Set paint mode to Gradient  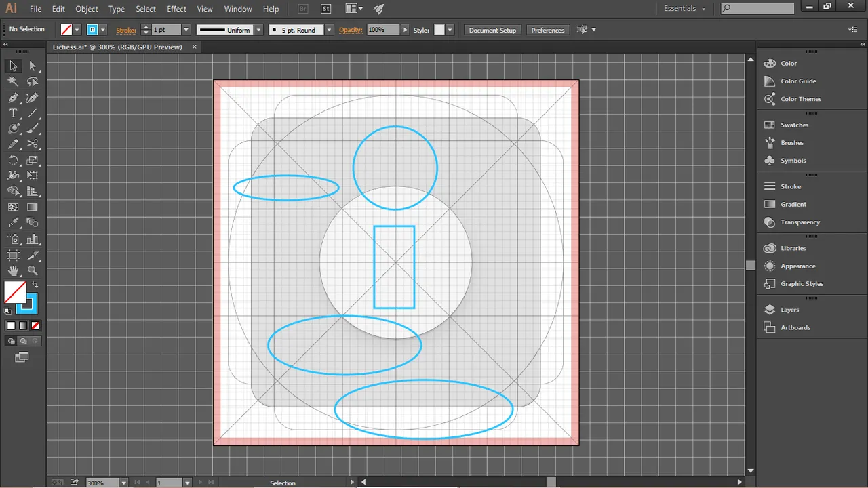pos(23,326)
